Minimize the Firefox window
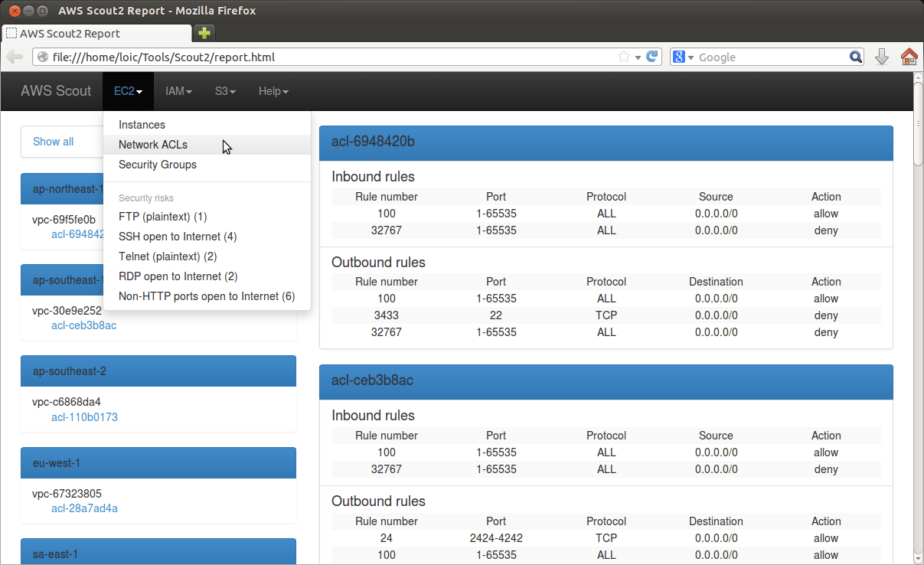The width and height of the screenshot is (924, 565). 28,11
